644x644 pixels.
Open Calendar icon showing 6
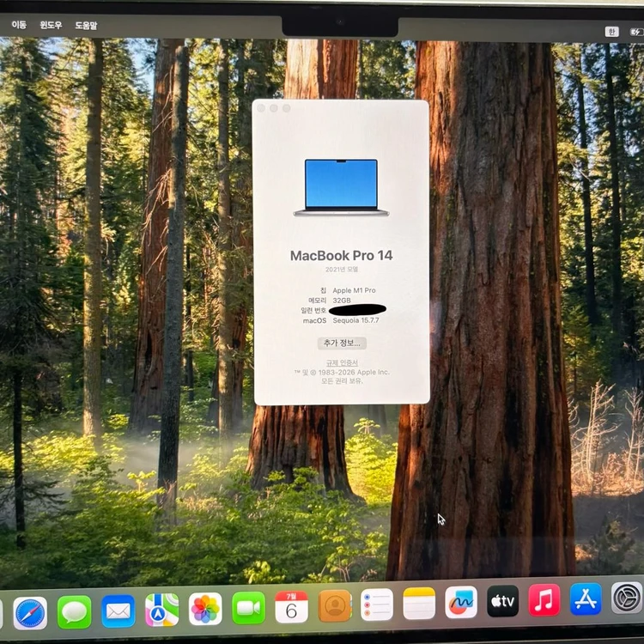[x=292, y=607]
